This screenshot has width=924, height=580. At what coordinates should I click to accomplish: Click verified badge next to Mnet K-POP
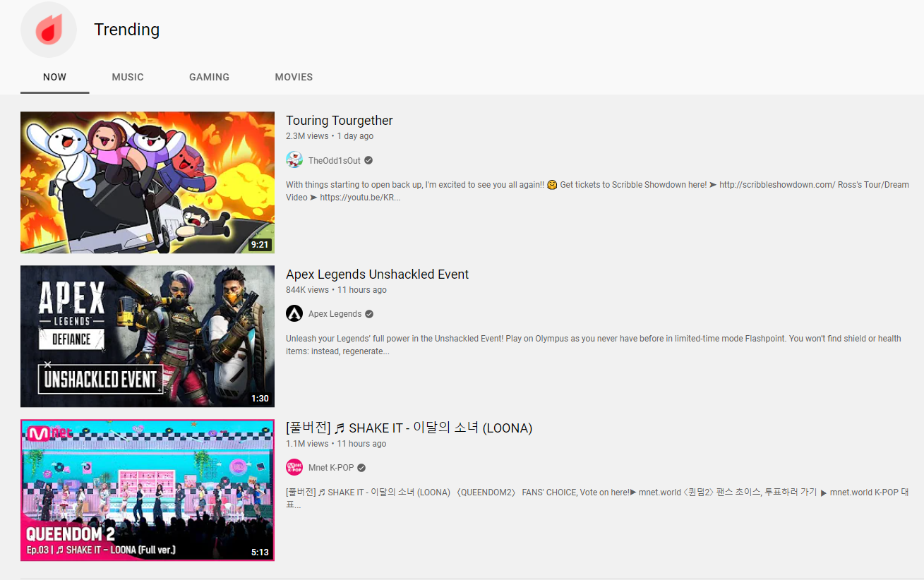point(361,468)
